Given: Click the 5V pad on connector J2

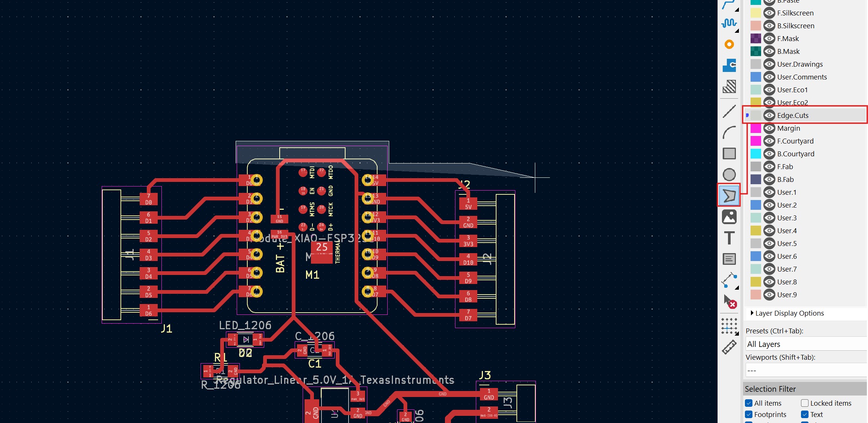Looking at the screenshot, I should coord(468,204).
